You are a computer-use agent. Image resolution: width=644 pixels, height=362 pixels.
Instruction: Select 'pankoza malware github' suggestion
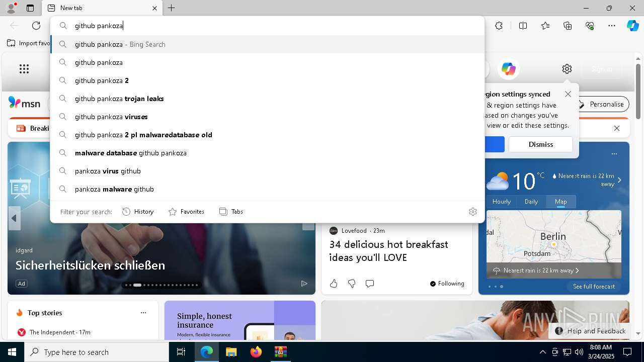(x=267, y=189)
